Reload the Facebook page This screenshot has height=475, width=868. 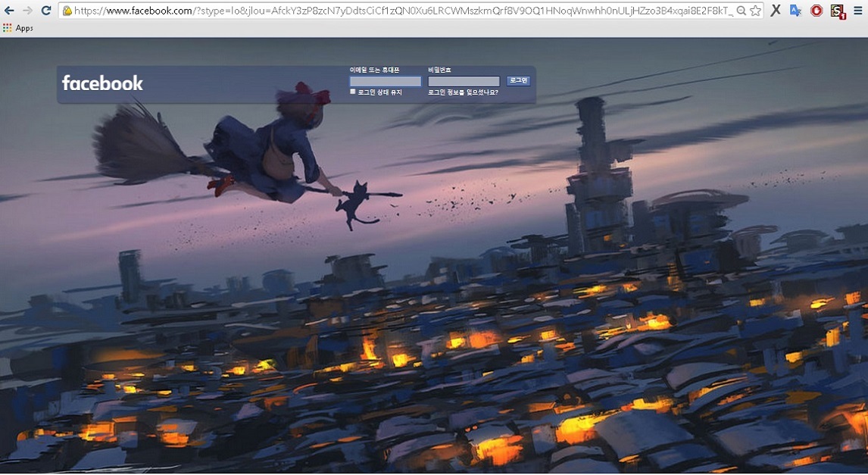(46, 10)
